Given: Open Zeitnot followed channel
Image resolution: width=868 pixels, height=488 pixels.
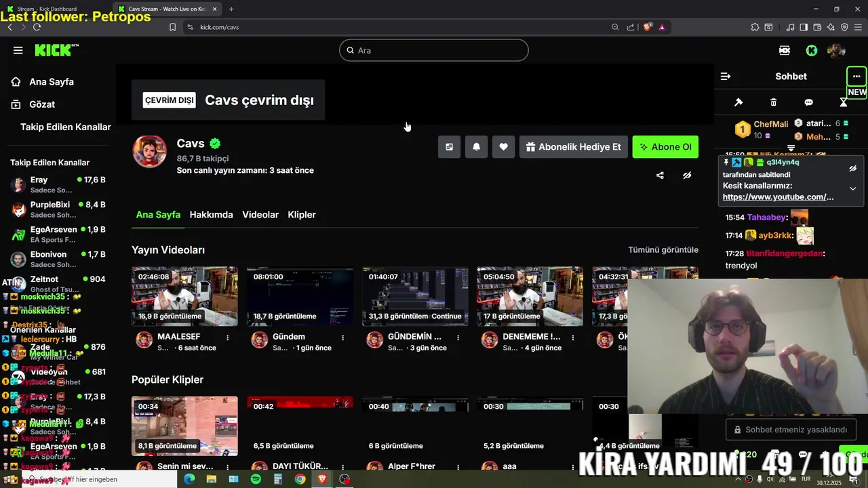Looking at the screenshot, I should pyautogui.click(x=58, y=284).
